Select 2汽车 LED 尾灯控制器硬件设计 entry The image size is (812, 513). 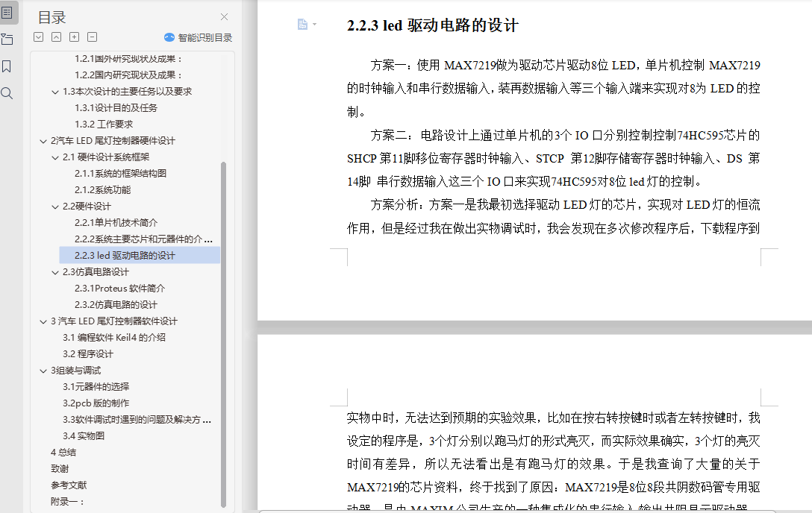(x=113, y=141)
